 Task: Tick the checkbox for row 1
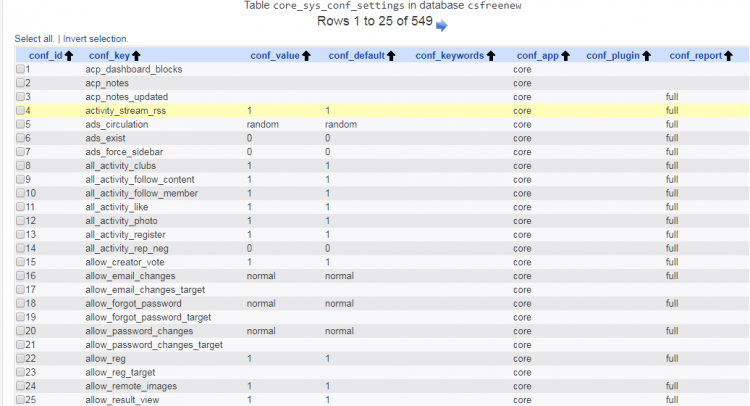point(21,70)
